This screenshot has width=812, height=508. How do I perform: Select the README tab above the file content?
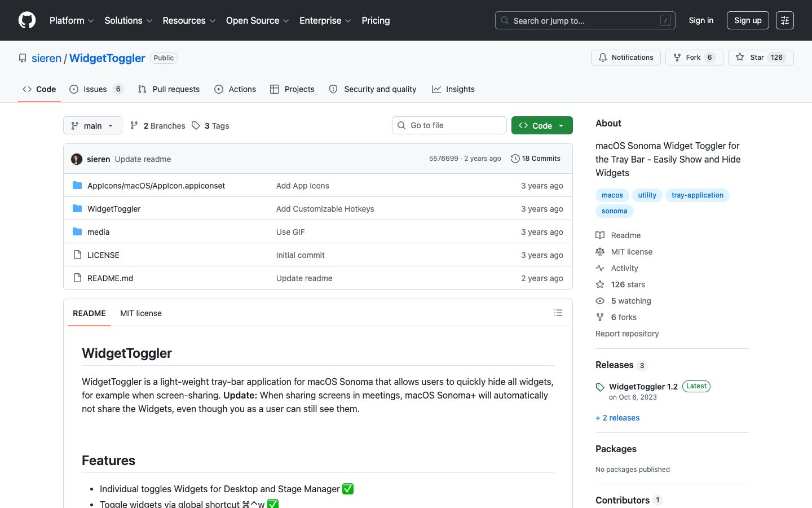(89, 313)
